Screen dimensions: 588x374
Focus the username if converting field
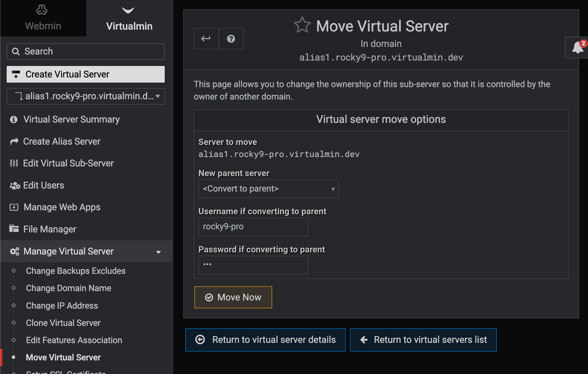coord(253,227)
